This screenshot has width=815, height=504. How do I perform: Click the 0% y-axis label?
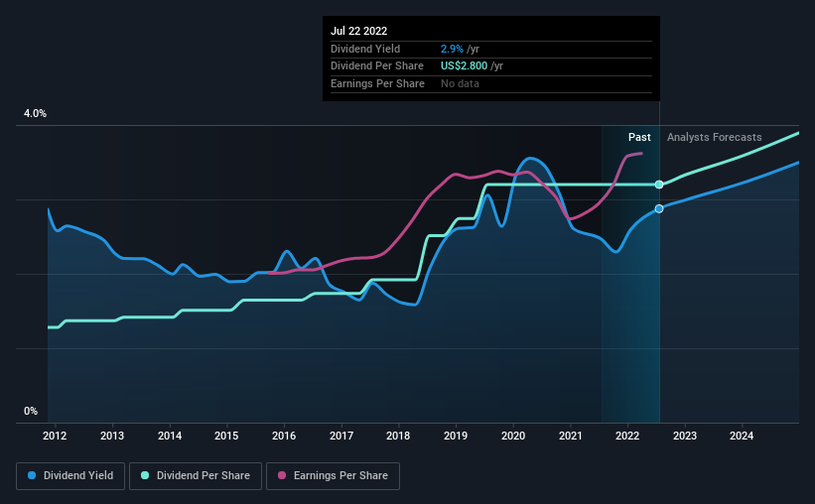pos(31,411)
